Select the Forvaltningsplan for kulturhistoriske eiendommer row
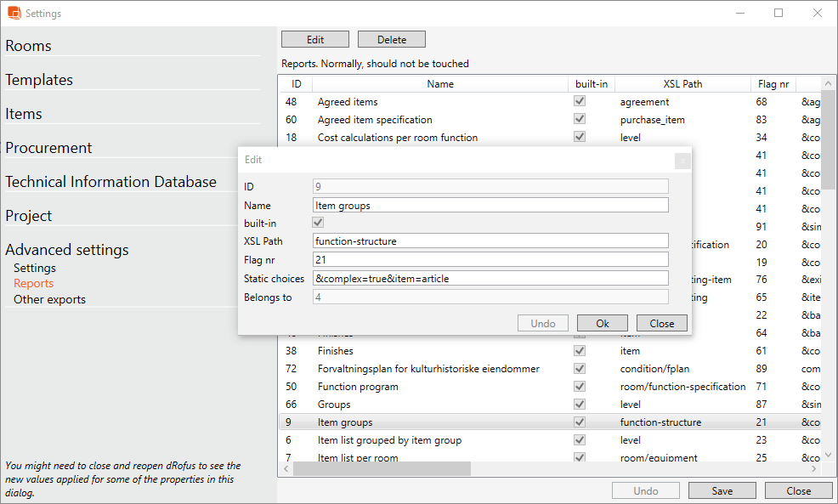Viewport: 838px width, 504px height. click(428, 369)
